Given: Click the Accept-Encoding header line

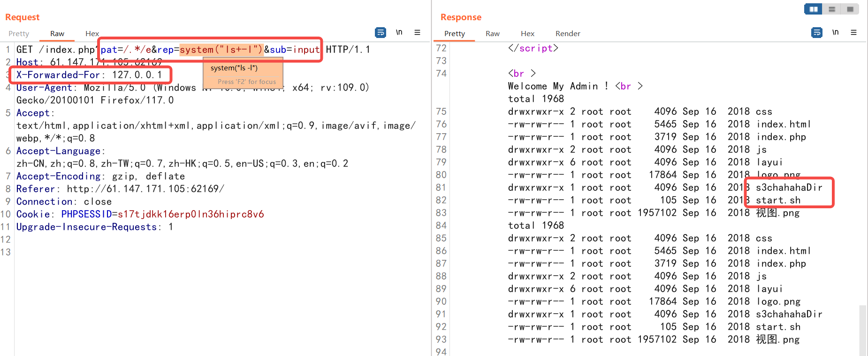Looking at the screenshot, I should click(100, 176).
